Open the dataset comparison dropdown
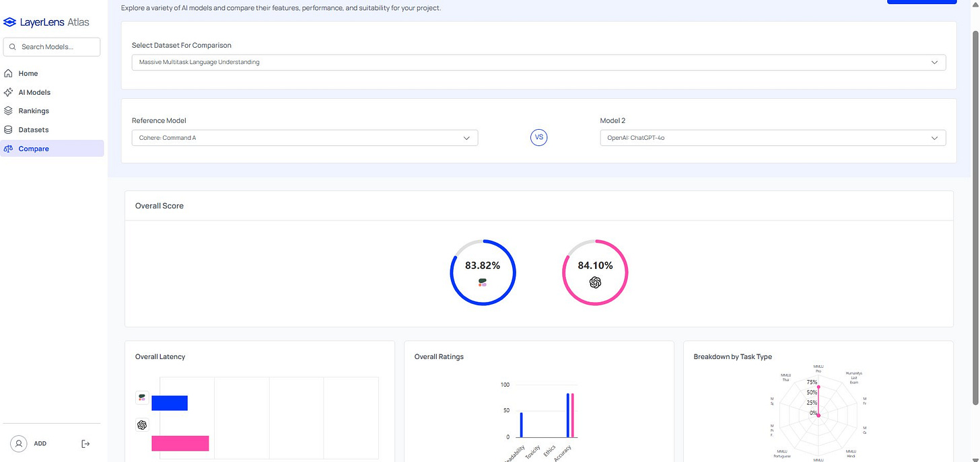Image resolution: width=980 pixels, height=462 pixels. [x=538, y=62]
